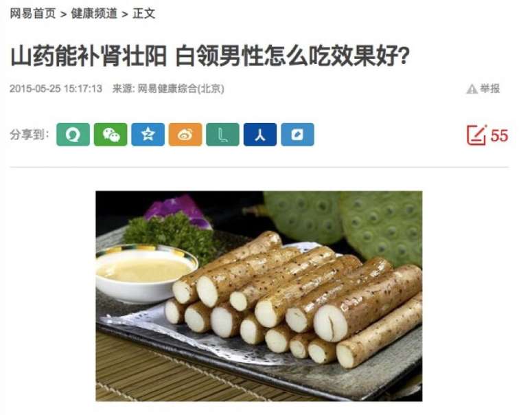The height and width of the screenshot is (415, 532).
Task: Click the warning triangle report icon
Action: point(472,89)
